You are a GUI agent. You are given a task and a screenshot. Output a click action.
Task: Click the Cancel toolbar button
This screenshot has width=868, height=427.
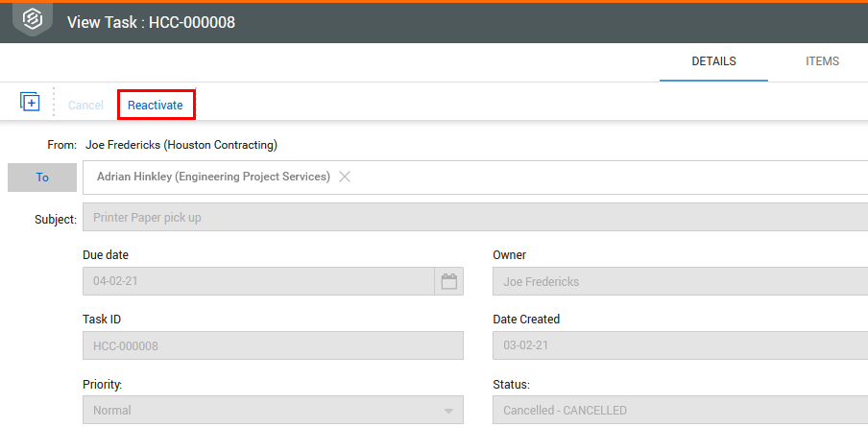coord(85,105)
